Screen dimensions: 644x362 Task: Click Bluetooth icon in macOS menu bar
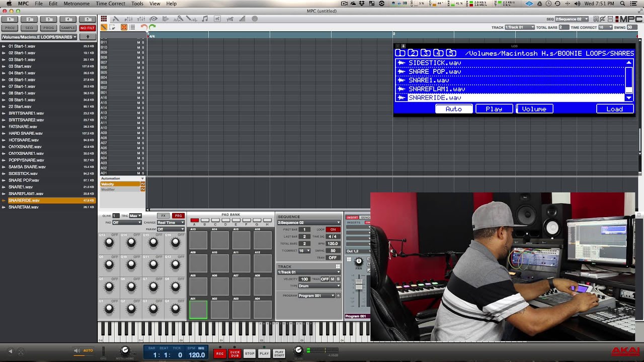(567, 4)
